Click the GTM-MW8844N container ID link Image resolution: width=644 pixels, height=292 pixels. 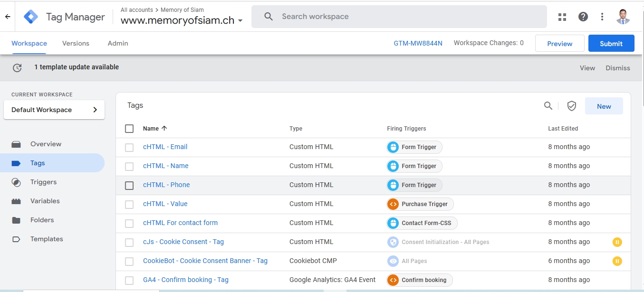(x=418, y=43)
